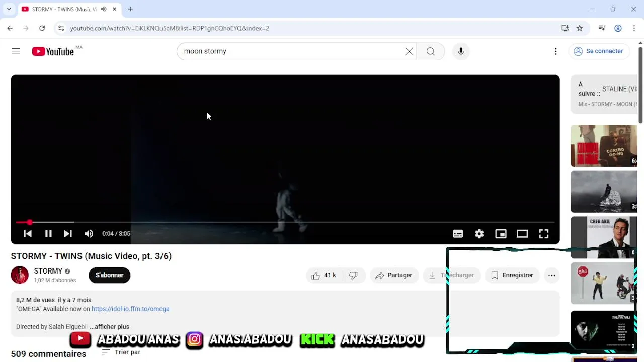Screen dimensions: 644x362
Task: Click Partager share button
Action: [x=394, y=275]
